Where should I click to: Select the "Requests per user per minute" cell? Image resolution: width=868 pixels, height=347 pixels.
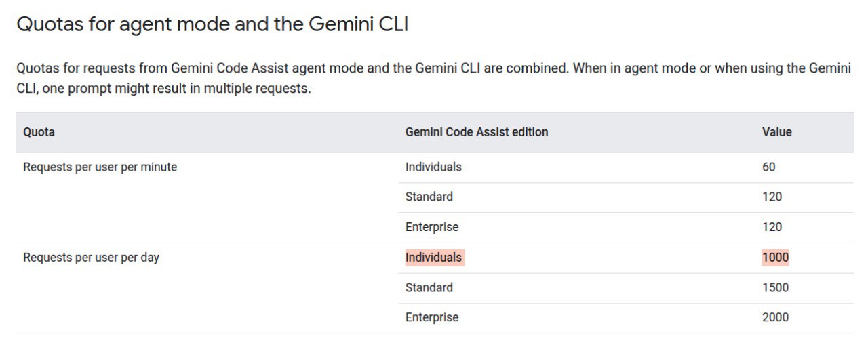click(100, 167)
